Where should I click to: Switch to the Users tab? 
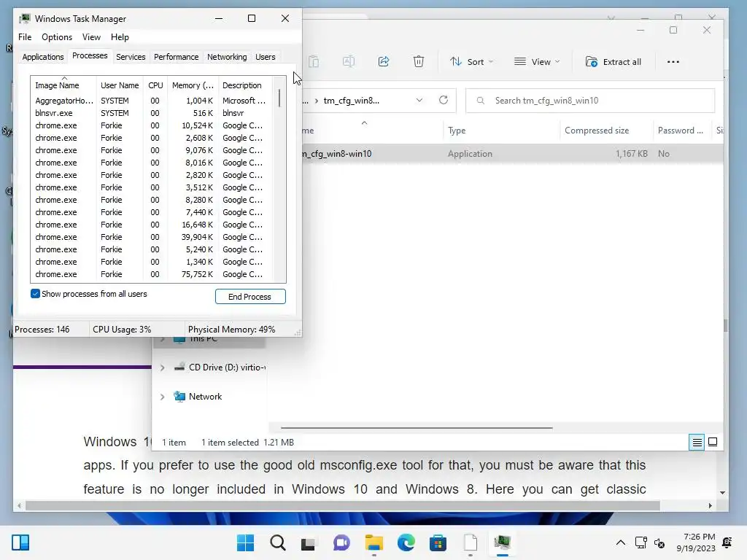point(265,57)
